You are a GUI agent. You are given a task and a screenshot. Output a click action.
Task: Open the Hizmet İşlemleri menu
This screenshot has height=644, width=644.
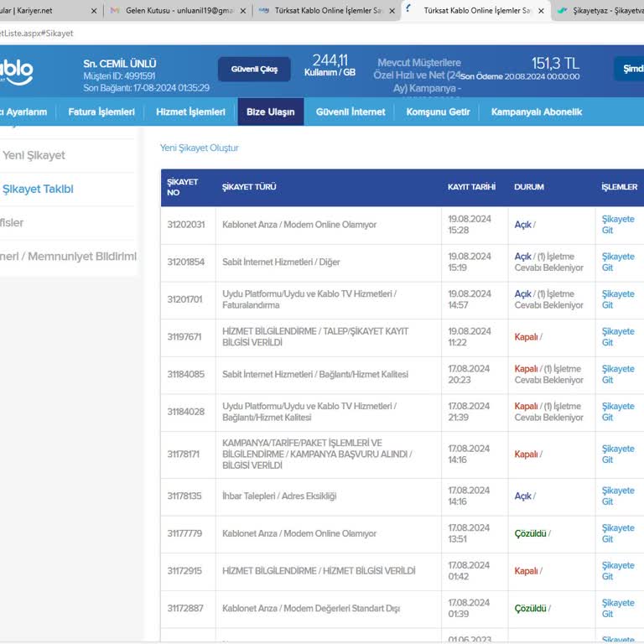[x=190, y=112]
